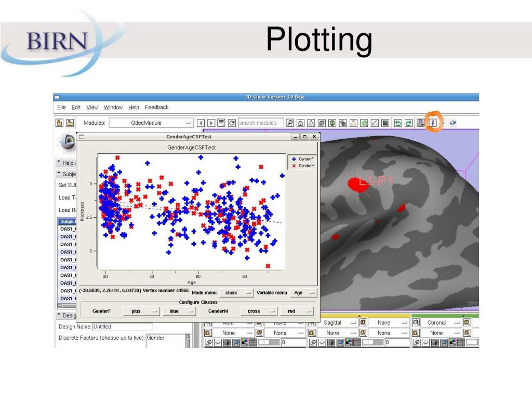The image size is (532, 399).
Task: Click the load scene icon in toolbar
Action: click(x=59, y=123)
